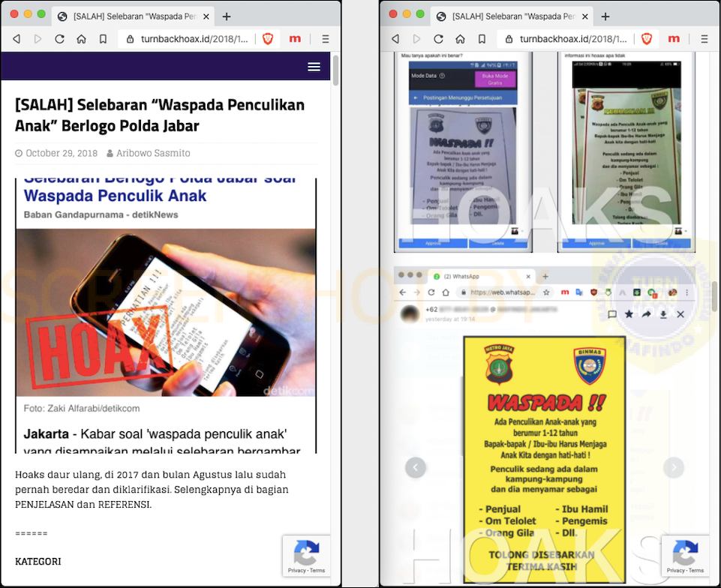Screen dimensions: 721x588
Task: Close the [SALAH] tab in left window
Action: click(x=206, y=16)
